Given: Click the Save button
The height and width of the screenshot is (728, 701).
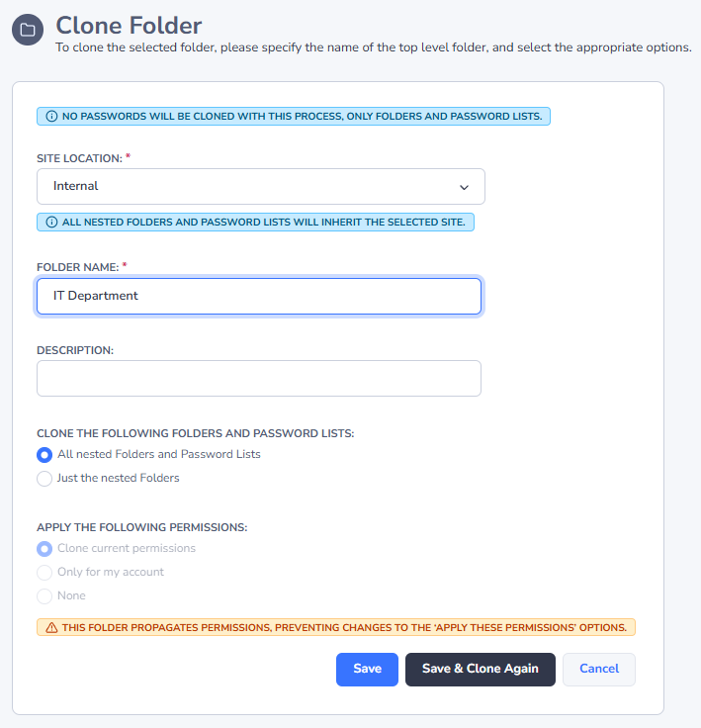Looking at the screenshot, I should coord(367,670).
